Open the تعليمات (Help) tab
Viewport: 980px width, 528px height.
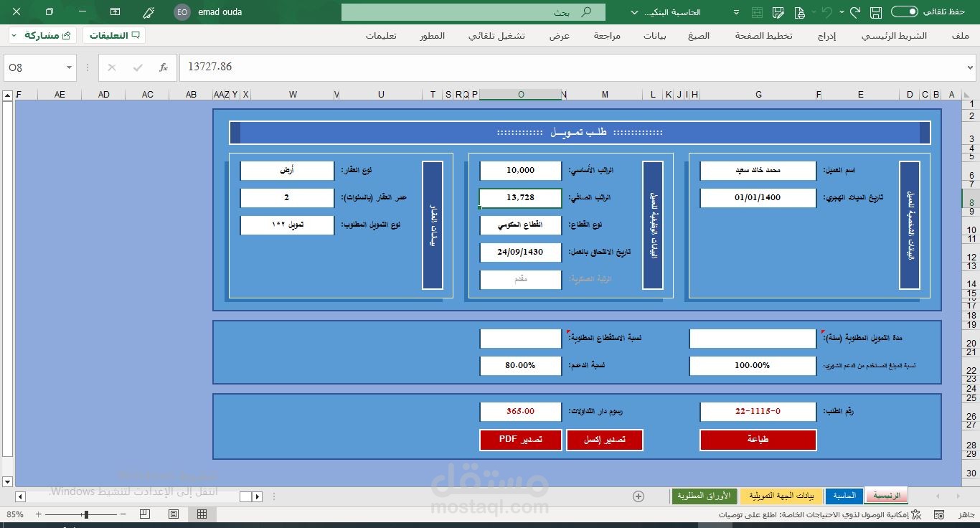point(382,36)
